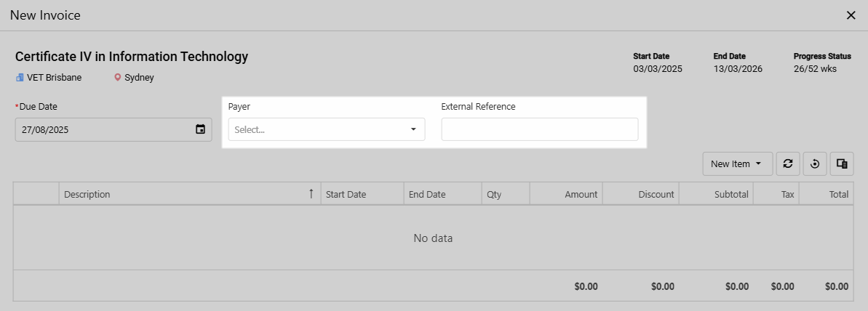Sort by the Start Date column header
The height and width of the screenshot is (311, 868).
coord(346,194)
